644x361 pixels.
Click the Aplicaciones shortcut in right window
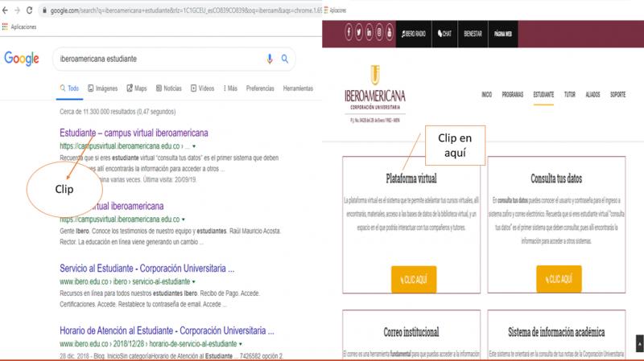(335, 10)
